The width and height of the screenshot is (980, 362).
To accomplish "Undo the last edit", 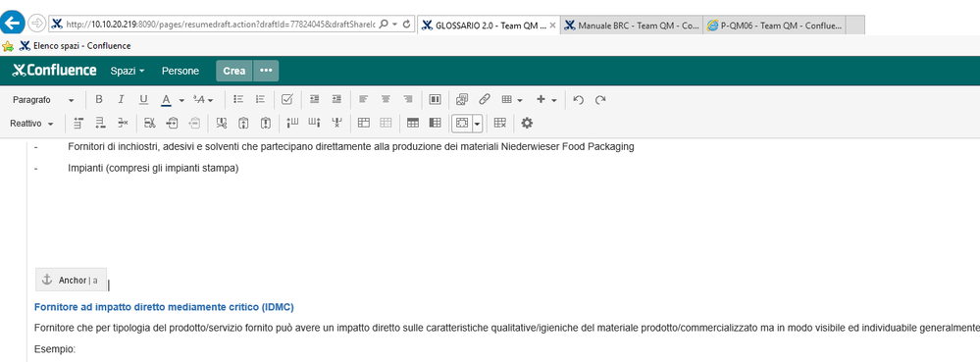I will click(578, 99).
